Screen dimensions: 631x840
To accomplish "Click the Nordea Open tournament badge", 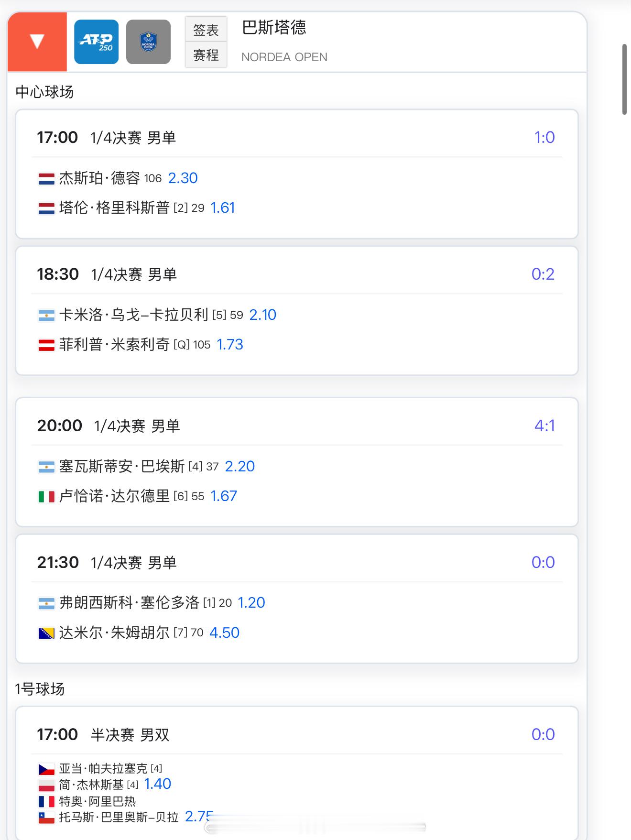I will [x=148, y=42].
